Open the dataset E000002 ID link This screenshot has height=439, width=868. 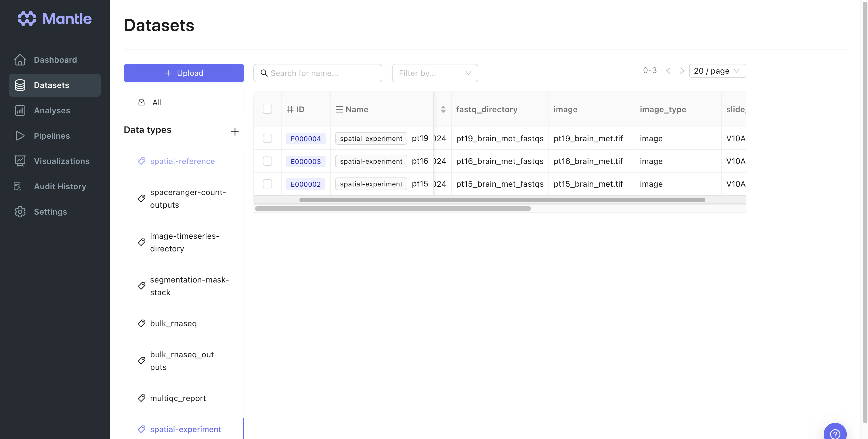[305, 184]
